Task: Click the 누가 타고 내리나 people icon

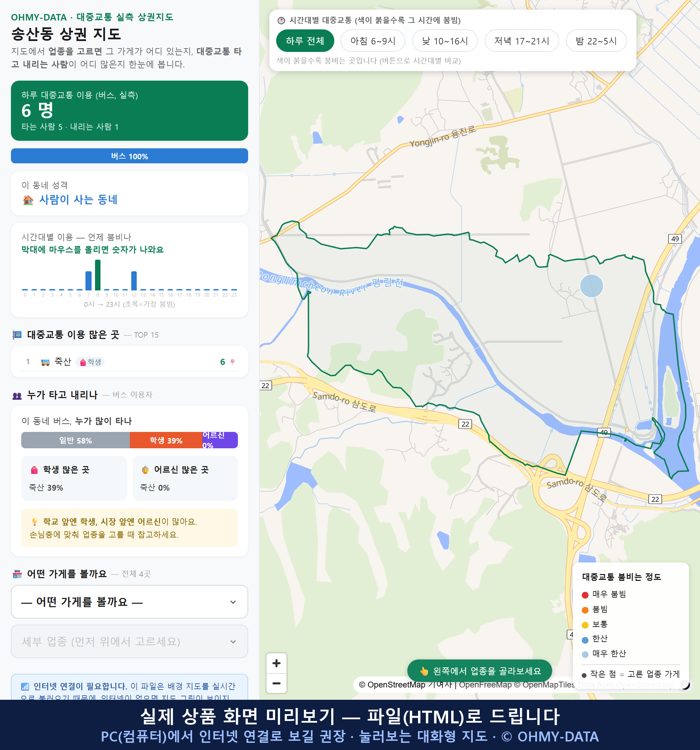Action: 17,396
